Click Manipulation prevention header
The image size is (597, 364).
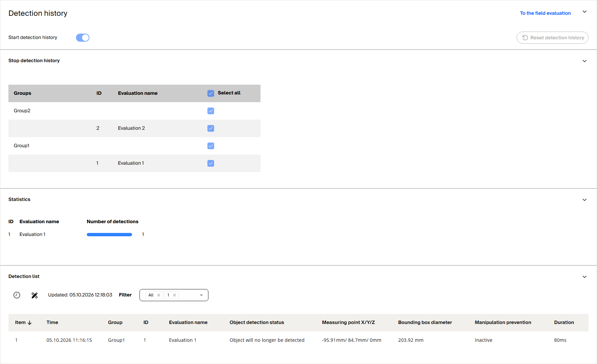503,322
